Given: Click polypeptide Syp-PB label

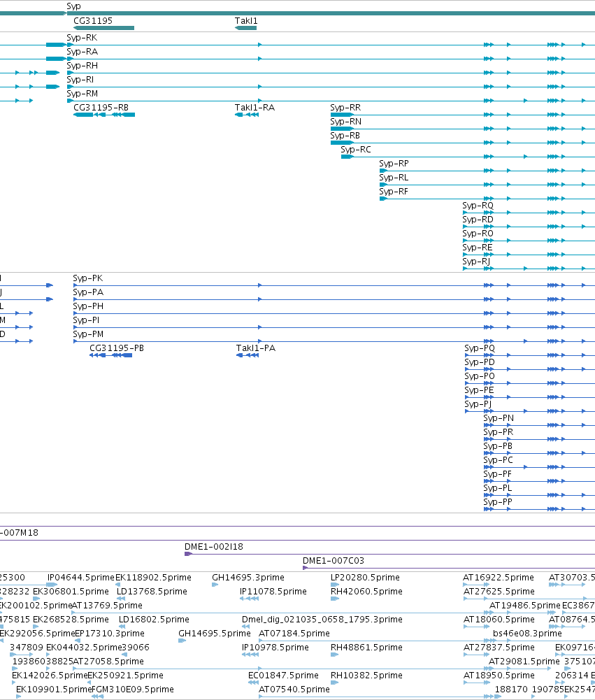Looking at the screenshot, I should coord(498,446).
